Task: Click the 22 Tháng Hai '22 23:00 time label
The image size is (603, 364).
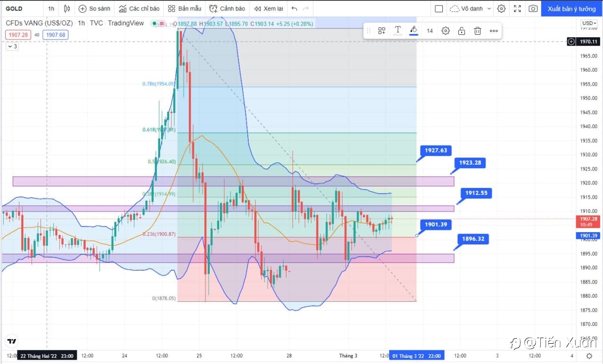Action: [x=47, y=356]
